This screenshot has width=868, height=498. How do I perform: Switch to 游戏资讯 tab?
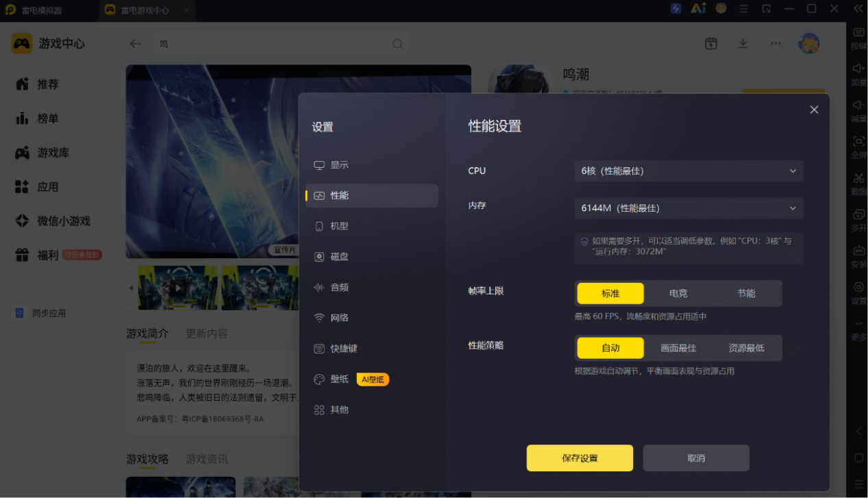207,459
